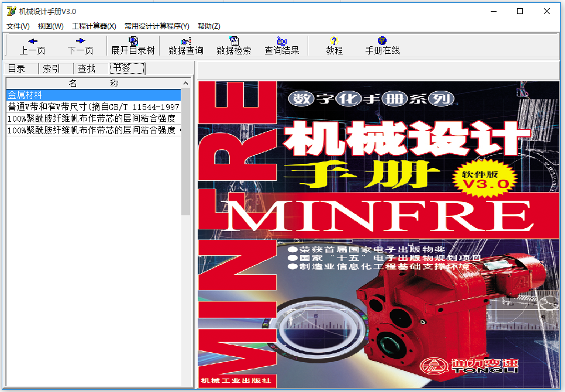Close the 机械设计手册V3.0 window
The image size is (565, 392).
547,11
